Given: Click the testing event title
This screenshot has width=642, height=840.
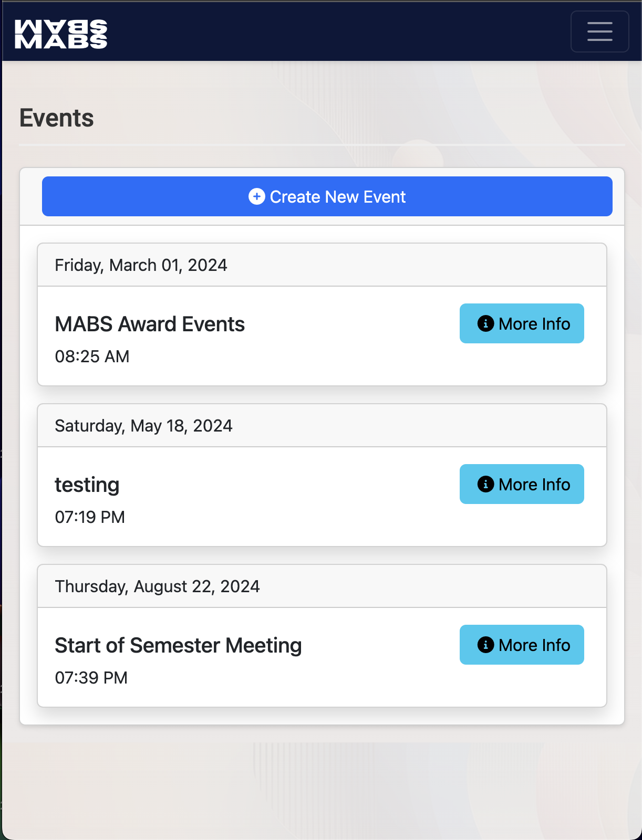Looking at the screenshot, I should coord(87,485).
